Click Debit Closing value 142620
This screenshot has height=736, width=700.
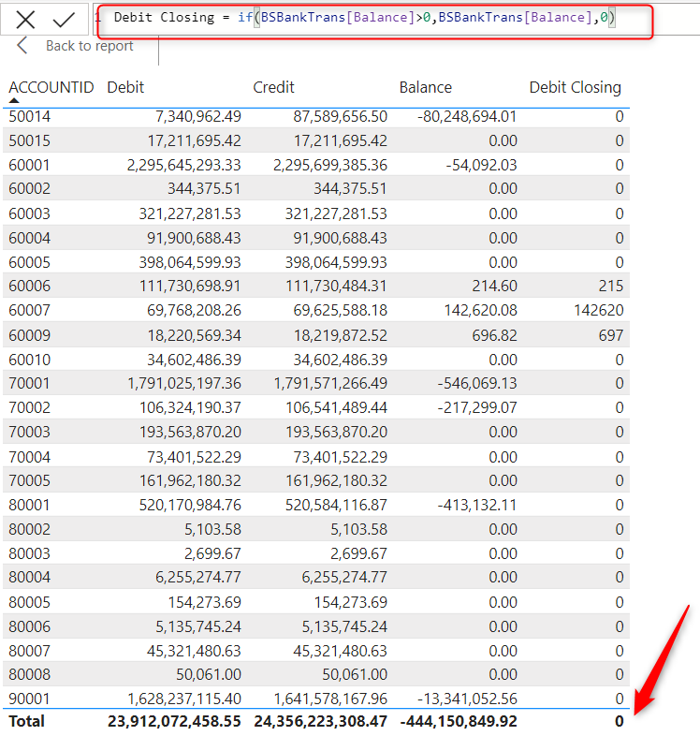tap(599, 310)
